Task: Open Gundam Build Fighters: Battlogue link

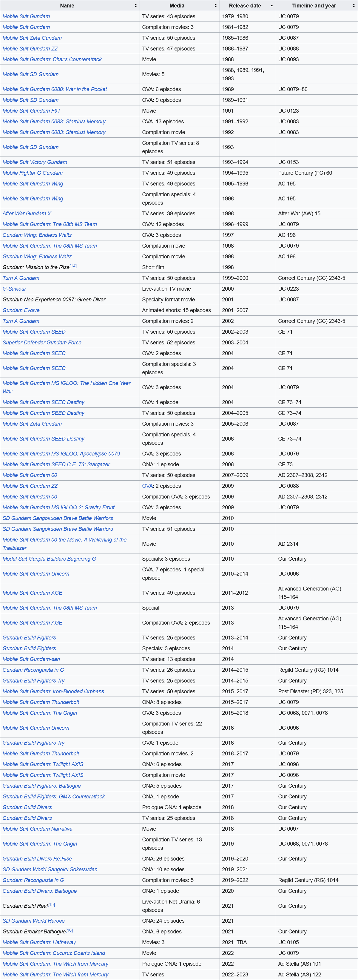Action: click(x=41, y=786)
